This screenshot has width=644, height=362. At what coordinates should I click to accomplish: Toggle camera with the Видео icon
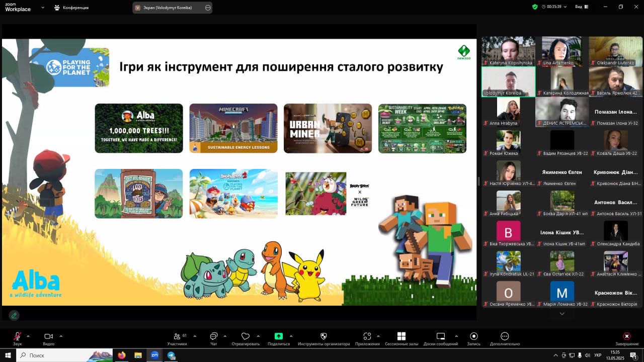click(x=48, y=336)
